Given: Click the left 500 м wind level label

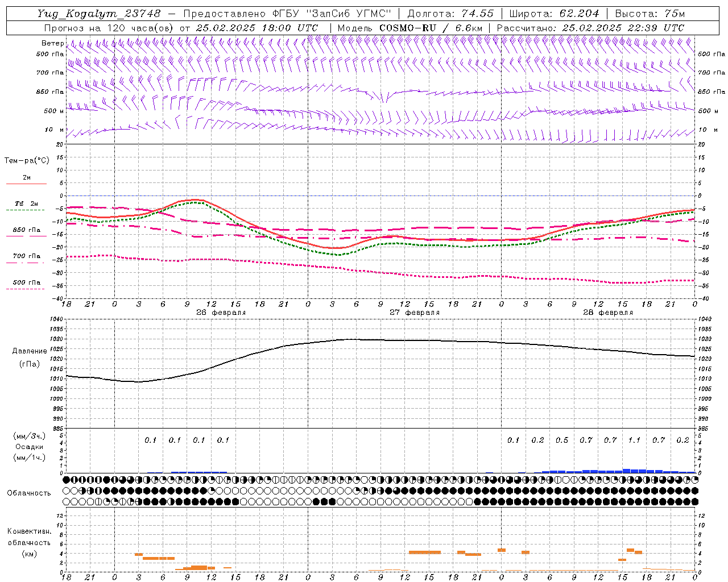Looking at the screenshot, I should point(53,111).
